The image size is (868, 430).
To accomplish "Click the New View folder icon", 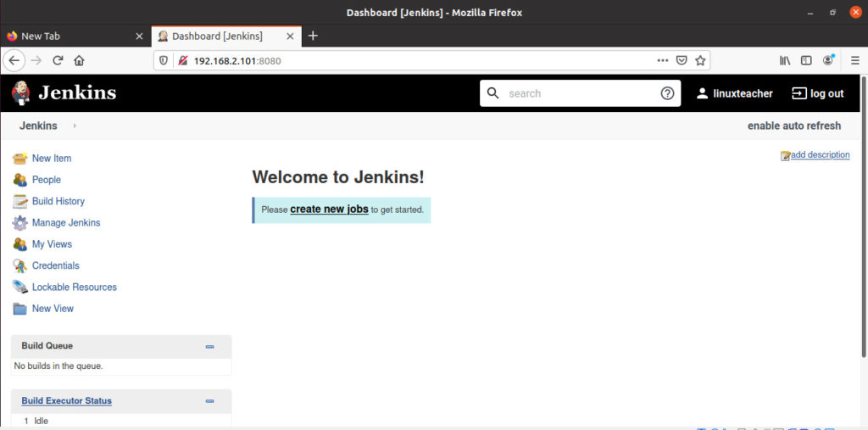I will [x=20, y=309].
